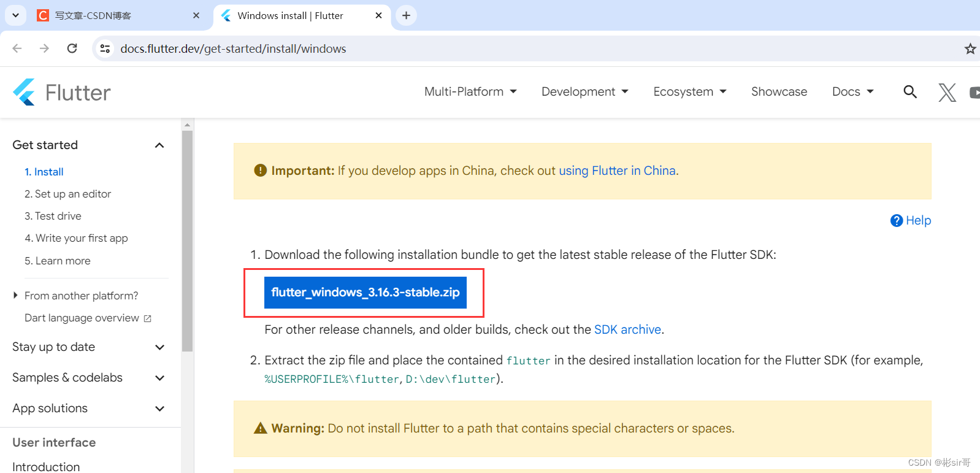Click the User interface sidebar heading
Image resolution: width=980 pixels, height=473 pixels.
(x=54, y=442)
